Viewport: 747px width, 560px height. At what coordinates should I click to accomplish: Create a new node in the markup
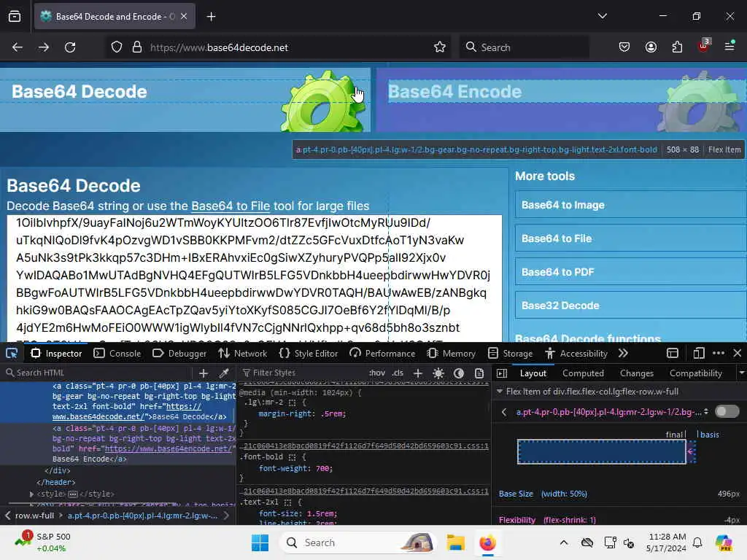204,373
